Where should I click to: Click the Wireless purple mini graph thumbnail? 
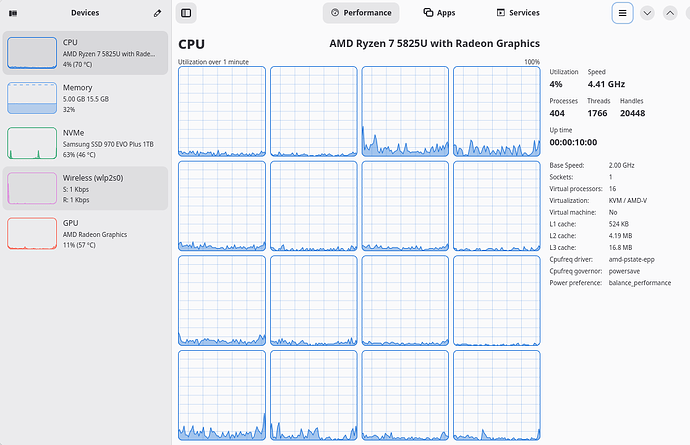pyautogui.click(x=32, y=188)
